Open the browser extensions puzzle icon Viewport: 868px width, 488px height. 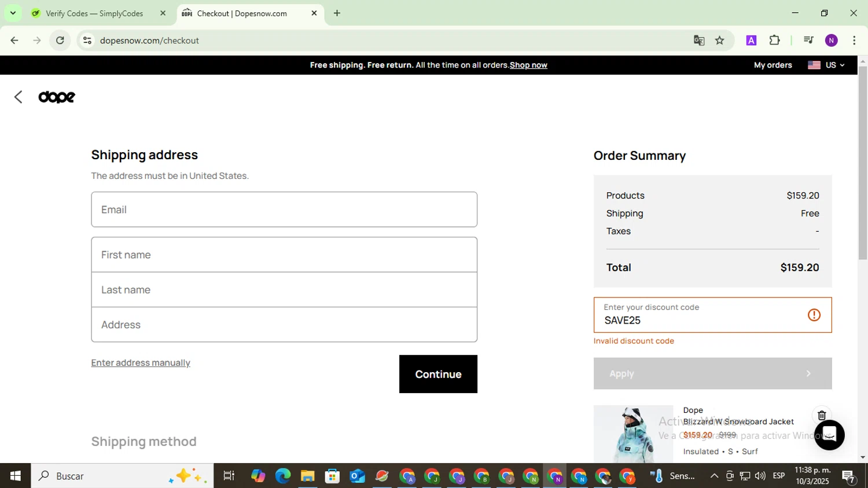pos(775,41)
